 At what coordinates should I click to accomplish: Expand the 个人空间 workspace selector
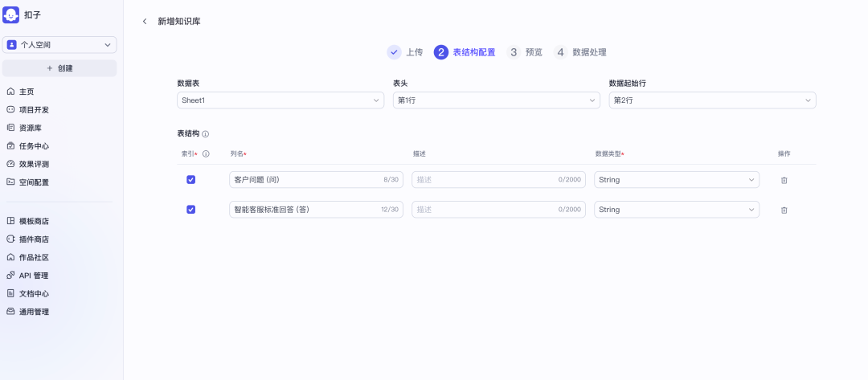tap(59, 45)
